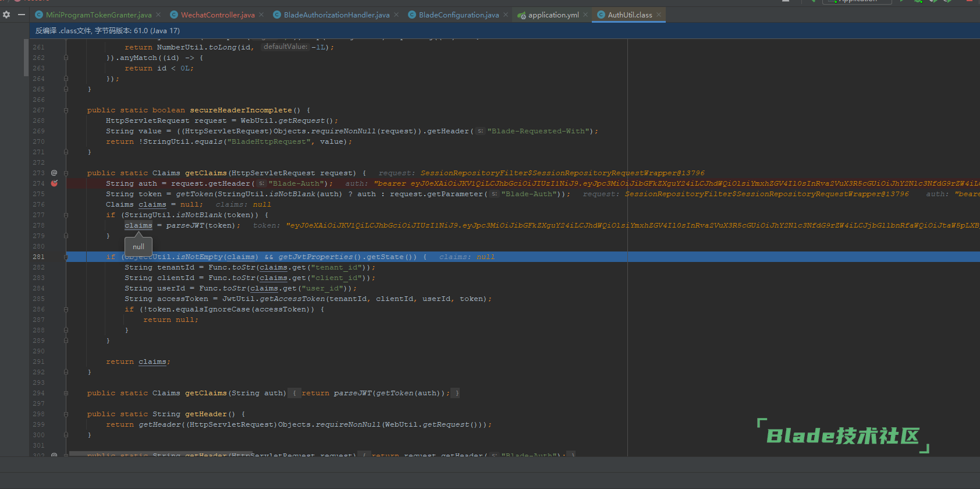Click the folded code placeholder on line 294

point(294,394)
